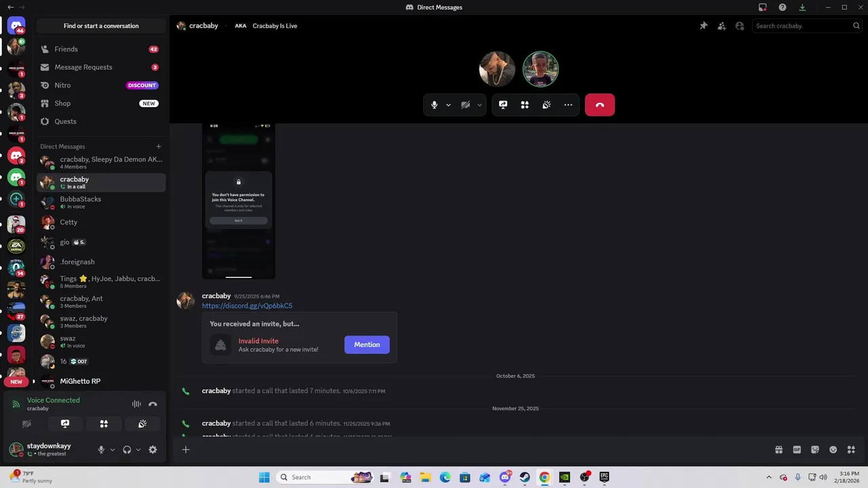Open the Help question mark icon
Viewport: 868px width, 488px height.
point(783,7)
